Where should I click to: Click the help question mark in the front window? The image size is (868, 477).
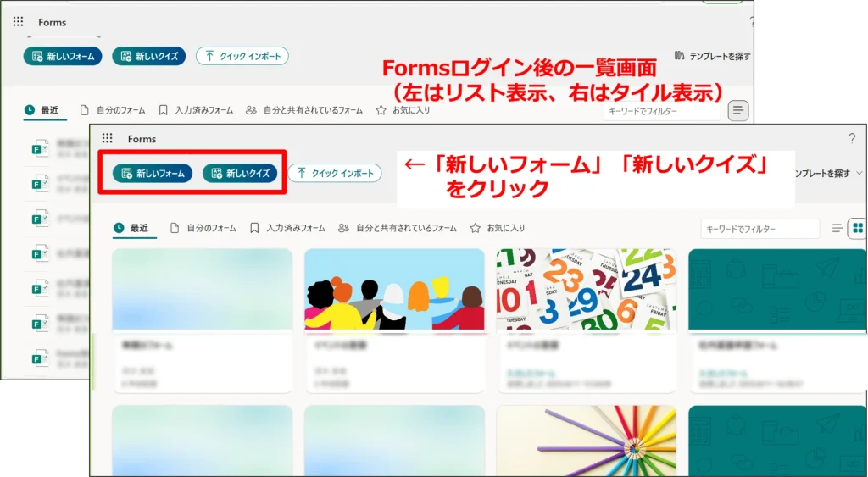click(852, 139)
